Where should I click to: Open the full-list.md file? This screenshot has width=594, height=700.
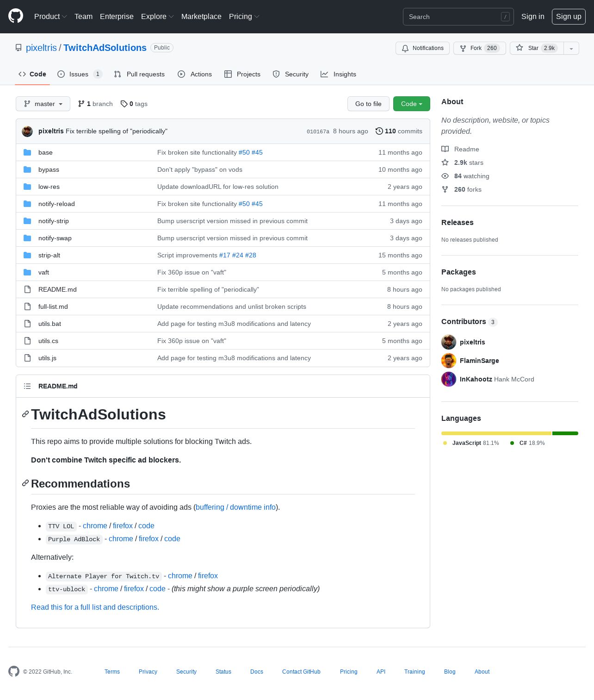pyautogui.click(x=53, y=306)
